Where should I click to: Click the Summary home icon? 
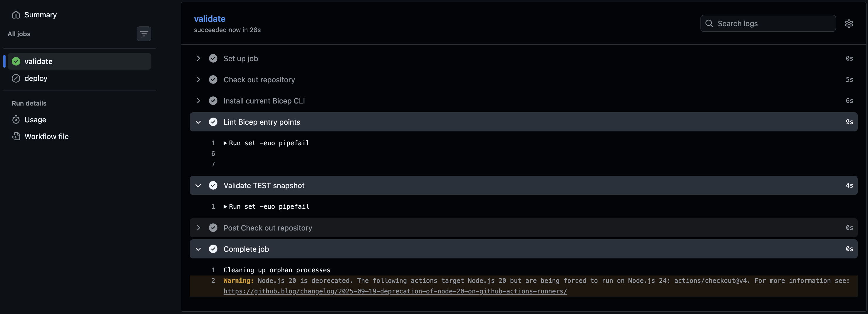coord(16,15)
